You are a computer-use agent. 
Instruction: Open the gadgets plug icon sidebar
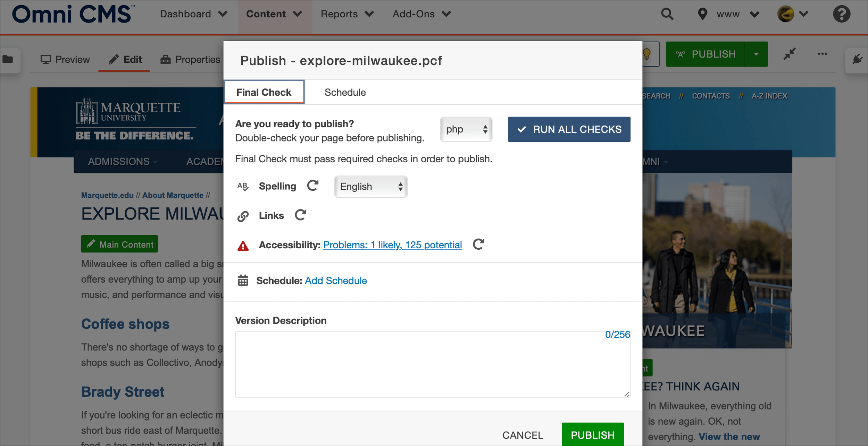point(857,59)
